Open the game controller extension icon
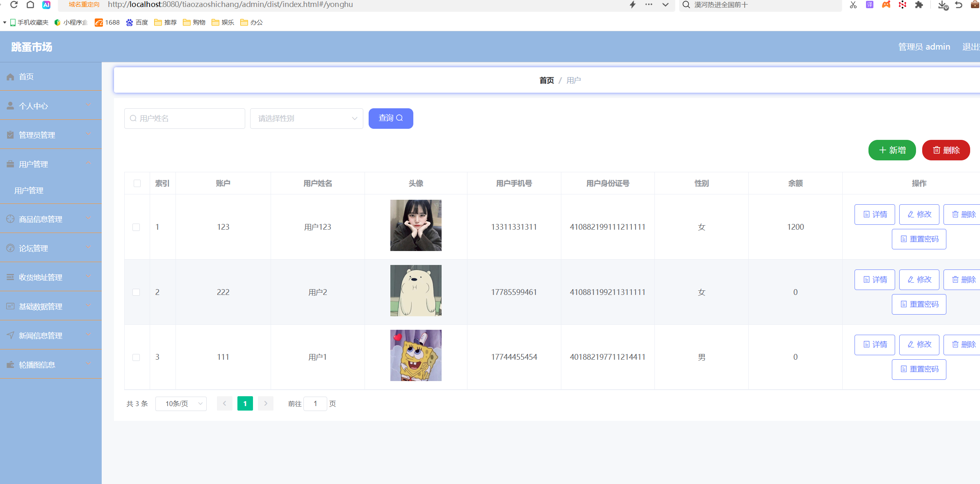980x484 pixels. tap(886, 5)
